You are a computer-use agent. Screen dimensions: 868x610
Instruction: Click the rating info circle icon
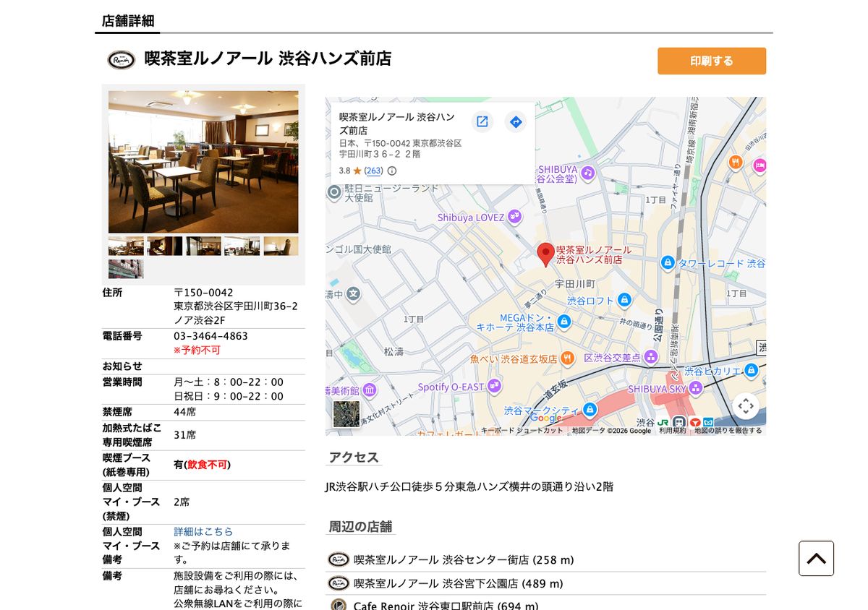click(392, 171)
